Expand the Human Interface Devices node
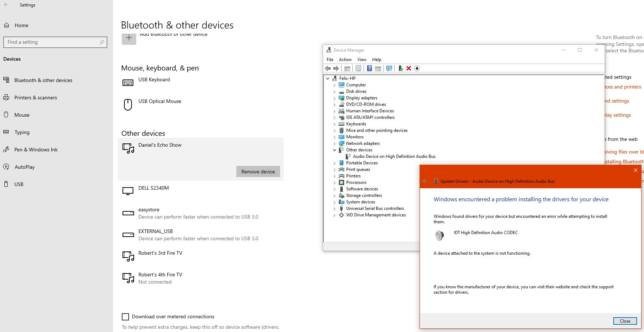 [335, 111]
